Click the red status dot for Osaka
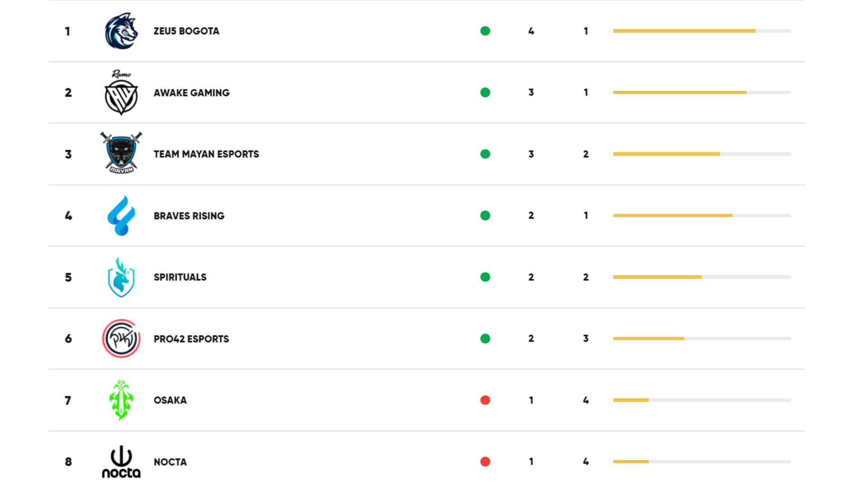 pos(485,400)
